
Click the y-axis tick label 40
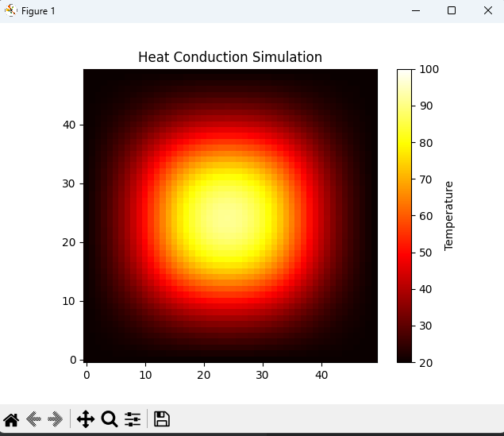[x=69, y=125]
